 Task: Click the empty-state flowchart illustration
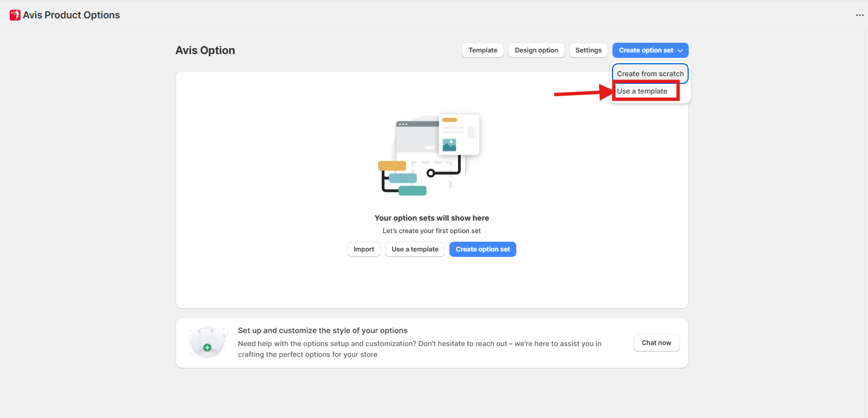pyautogui.click(x=429, y=154)
